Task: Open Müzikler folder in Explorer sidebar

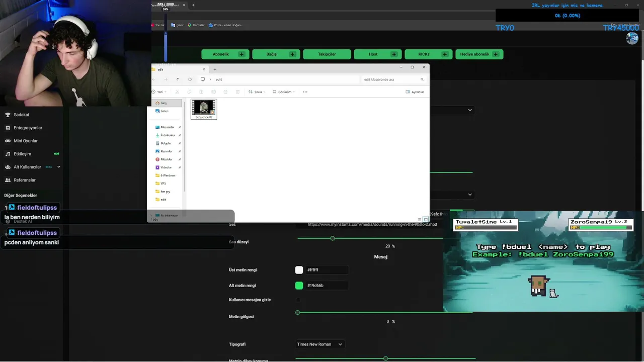Action: click(167, 159)
